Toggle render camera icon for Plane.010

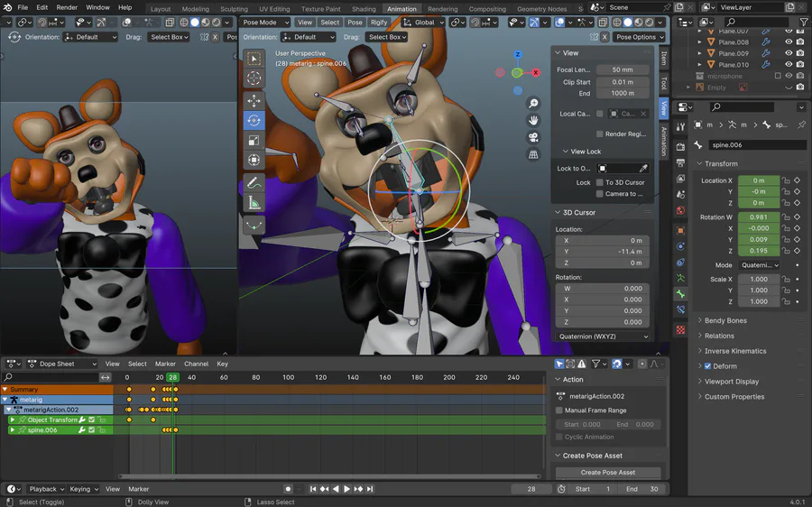coord(800,65)
